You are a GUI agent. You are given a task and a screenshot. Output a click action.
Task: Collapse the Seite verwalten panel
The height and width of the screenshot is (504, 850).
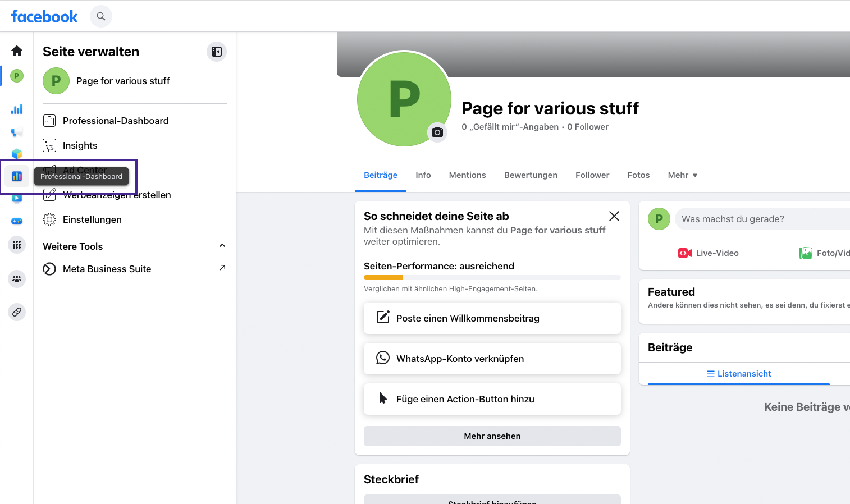[217, 52]
